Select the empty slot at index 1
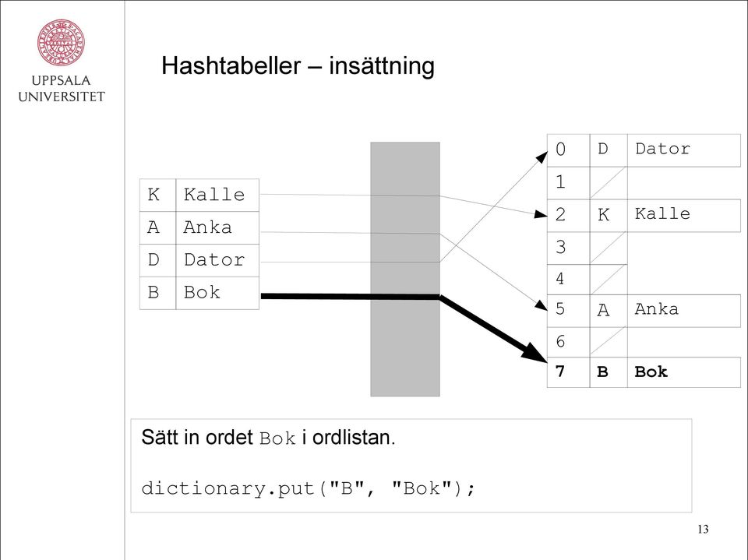 (x=609, y=183)
